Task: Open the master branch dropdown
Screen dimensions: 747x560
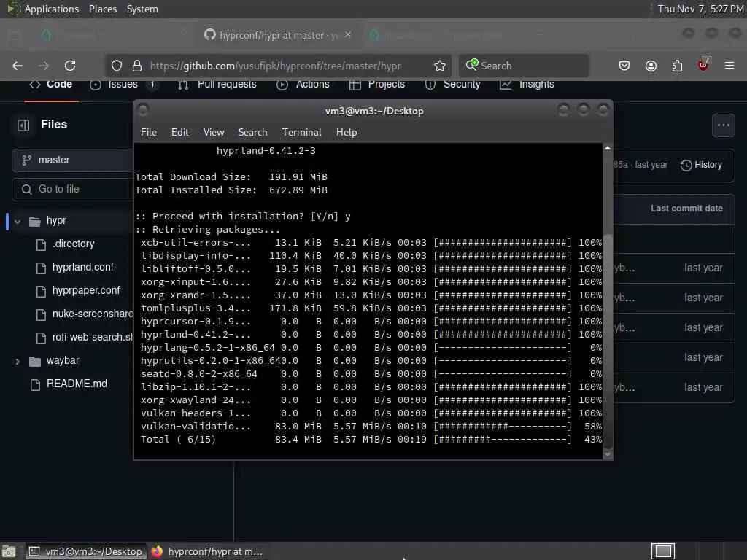Action: [x=72, y=160]
